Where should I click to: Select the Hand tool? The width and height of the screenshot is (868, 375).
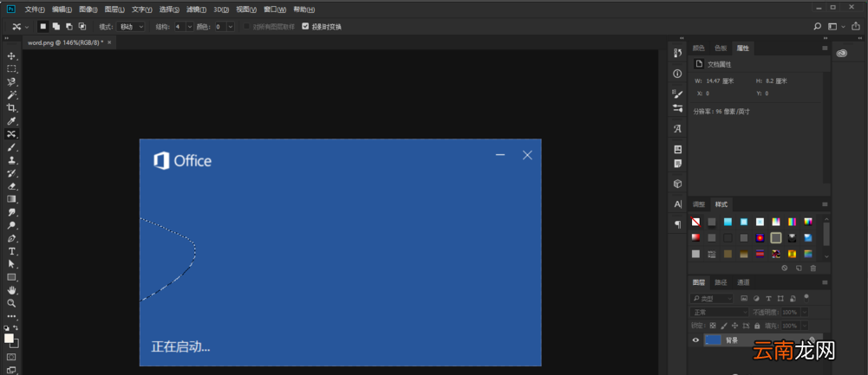(x=11, y=290)
